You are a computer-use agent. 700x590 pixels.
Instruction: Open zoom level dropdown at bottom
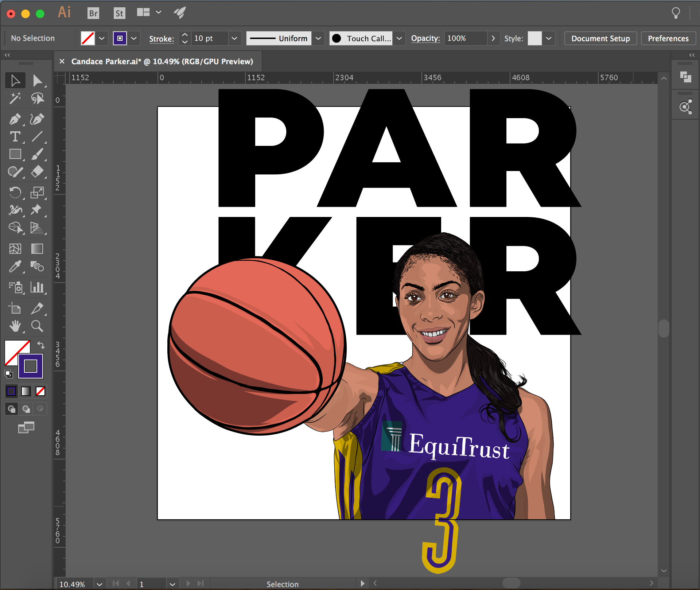[x=99, y=584]
